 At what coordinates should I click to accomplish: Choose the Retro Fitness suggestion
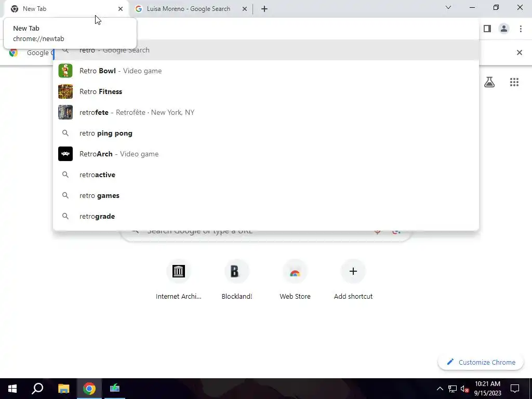(x=266, y=91)
